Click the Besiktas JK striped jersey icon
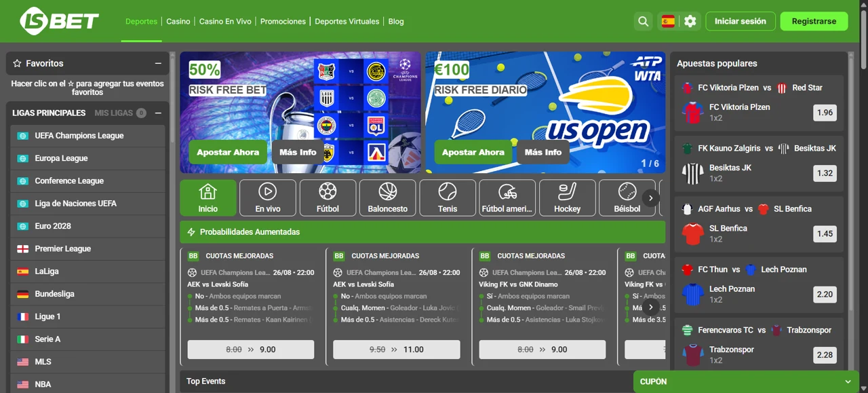This screenshot has height=393, width=868. tap(692, 173)
